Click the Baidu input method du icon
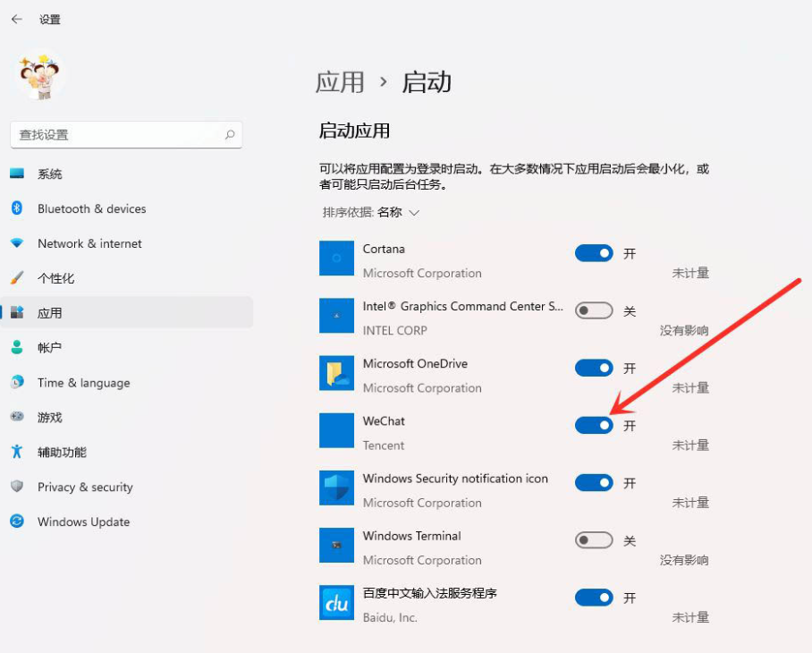 coord(336,603)
